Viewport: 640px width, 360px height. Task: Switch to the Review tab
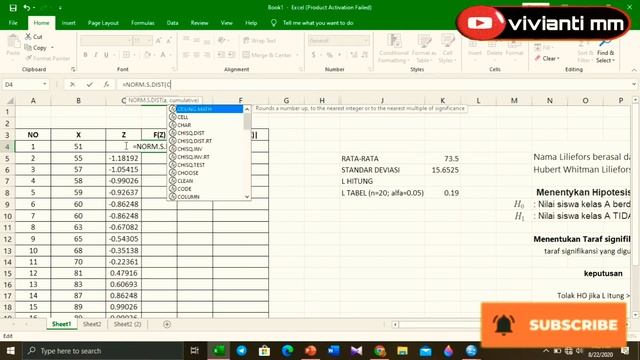[x=199, y=23]
